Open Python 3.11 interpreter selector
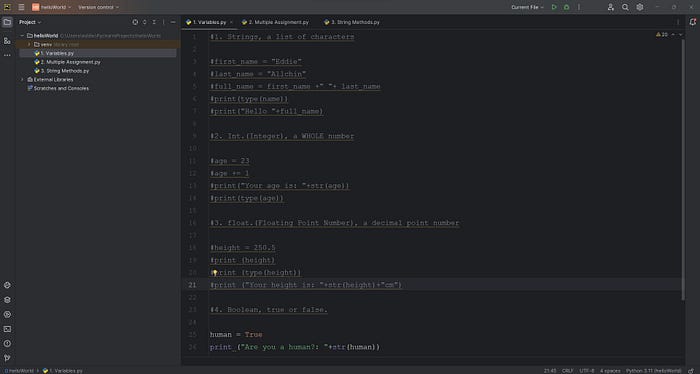The height and width of the screenshot is (374, 700). coord(654,370)
